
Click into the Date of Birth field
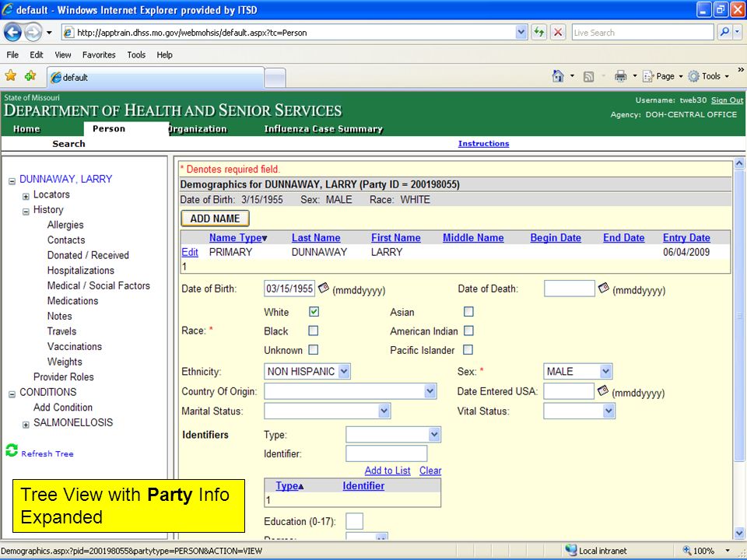(x=289, y=289)
